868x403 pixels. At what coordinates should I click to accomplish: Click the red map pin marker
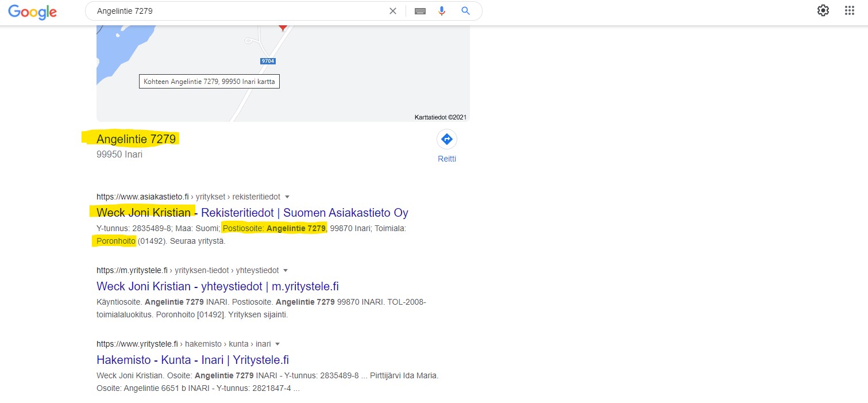tap(283, 27)
